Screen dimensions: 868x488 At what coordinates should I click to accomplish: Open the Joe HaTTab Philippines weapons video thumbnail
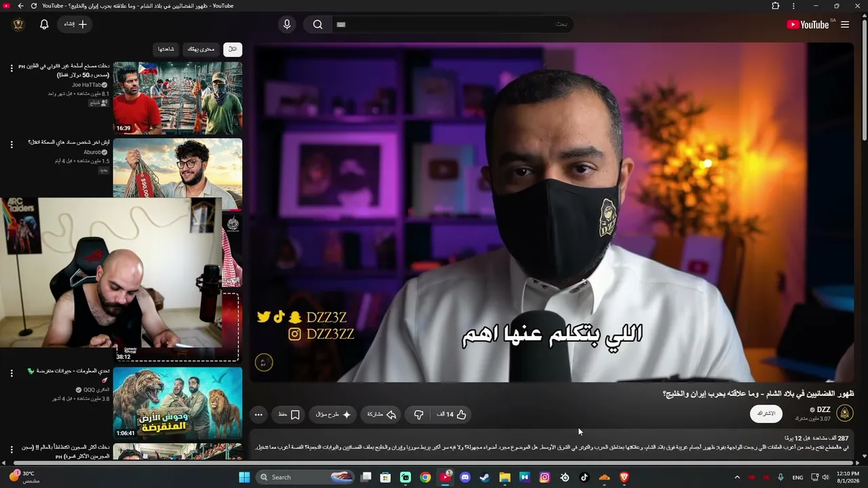[x=178, y=98]
